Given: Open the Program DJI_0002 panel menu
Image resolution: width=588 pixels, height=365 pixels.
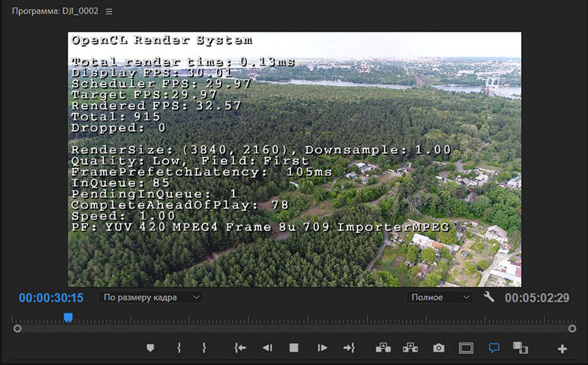Looking at the screenshot, I should (109, 12).
